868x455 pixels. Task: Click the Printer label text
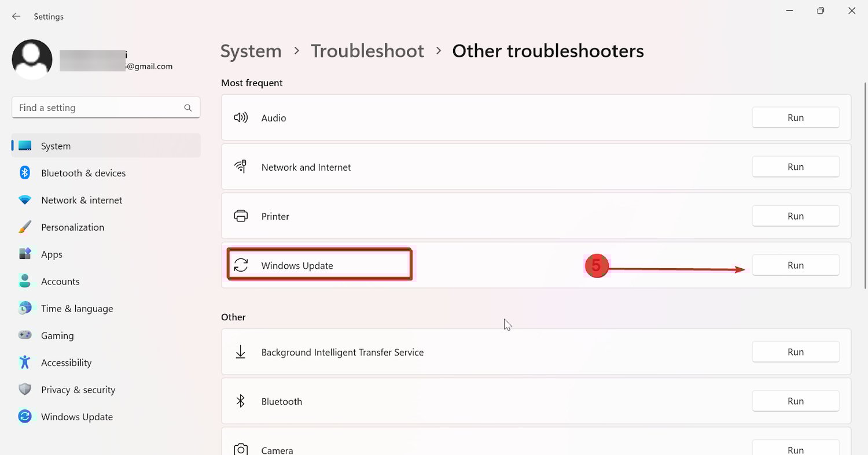(275, 216)
